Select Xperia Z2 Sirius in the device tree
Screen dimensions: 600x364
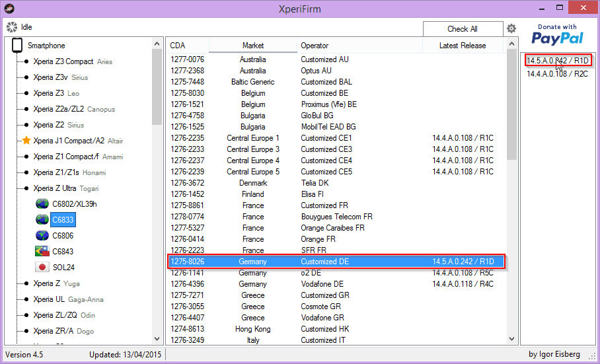[x=59, y=125]
